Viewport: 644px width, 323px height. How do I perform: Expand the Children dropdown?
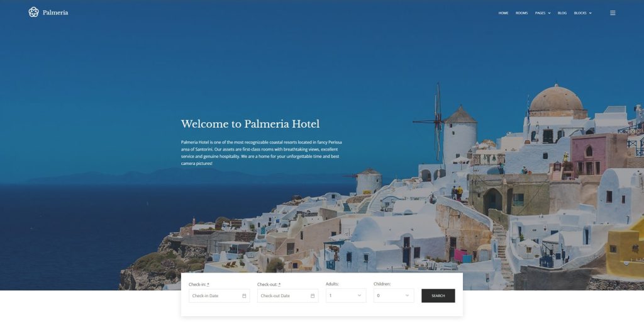394,295
